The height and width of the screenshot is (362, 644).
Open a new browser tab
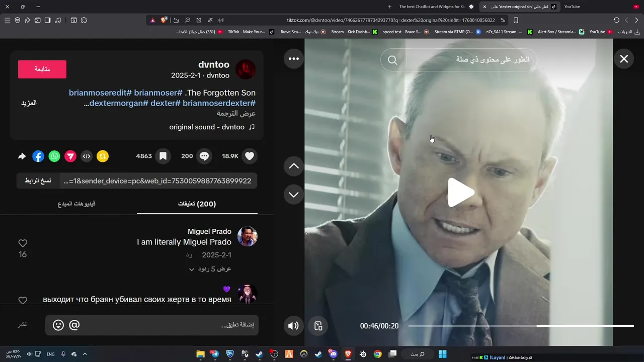389,7
